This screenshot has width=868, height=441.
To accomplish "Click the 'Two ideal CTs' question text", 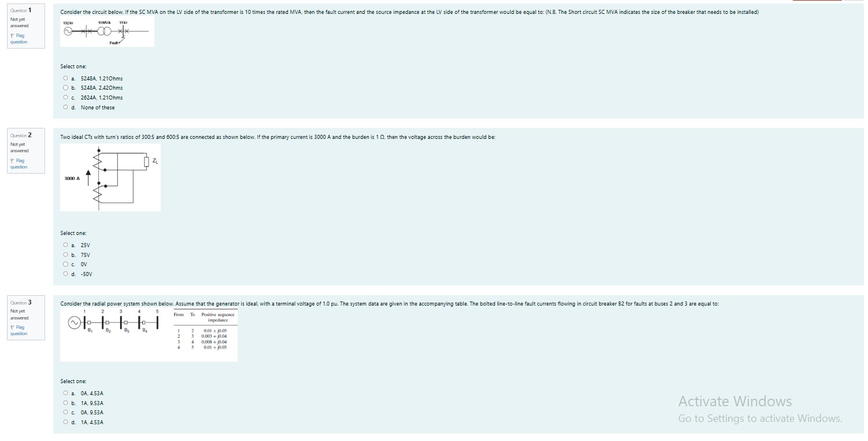I will pyautogui.click(x=278, y=137).
